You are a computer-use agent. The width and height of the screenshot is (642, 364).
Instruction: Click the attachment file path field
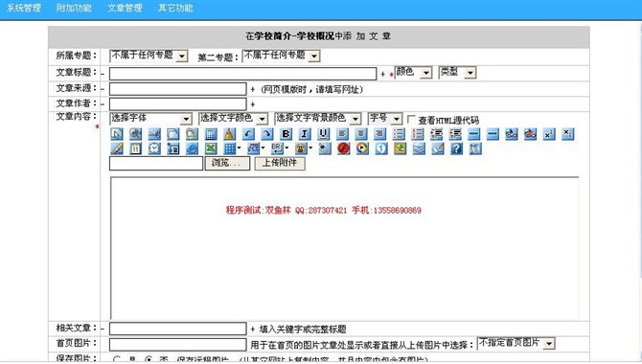pyautogui.click(x=156, y=163)
